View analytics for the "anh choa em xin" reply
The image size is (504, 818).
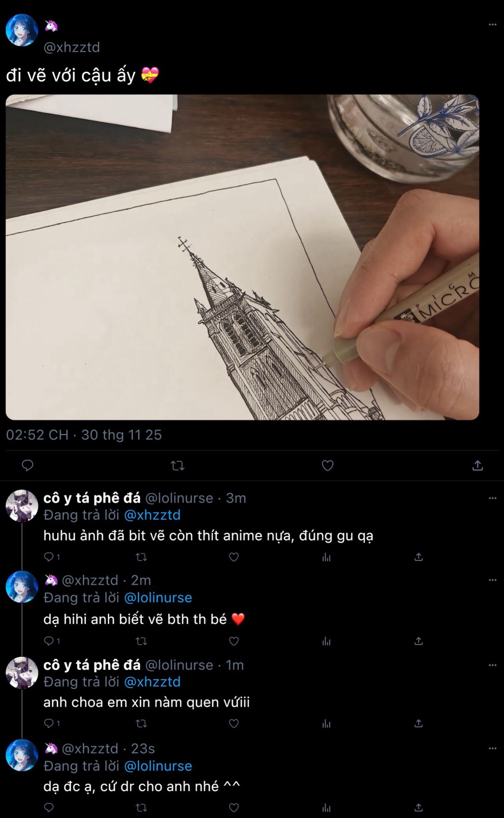[x=326, y=723]
